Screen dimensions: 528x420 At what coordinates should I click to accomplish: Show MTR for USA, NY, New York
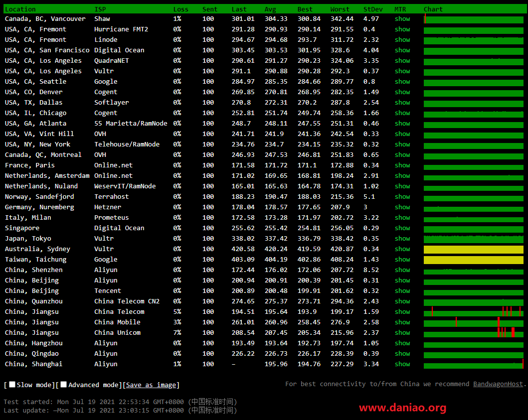402,144
